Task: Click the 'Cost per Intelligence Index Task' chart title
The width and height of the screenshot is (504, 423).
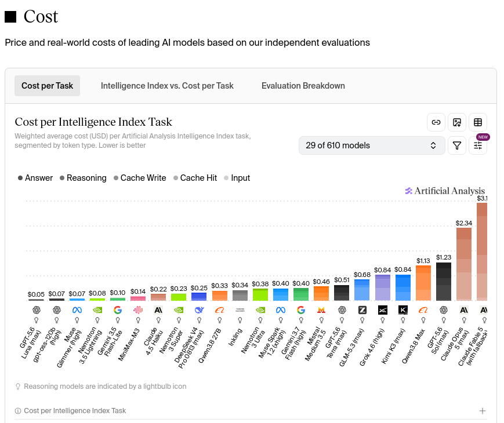Action: [93, 122]
